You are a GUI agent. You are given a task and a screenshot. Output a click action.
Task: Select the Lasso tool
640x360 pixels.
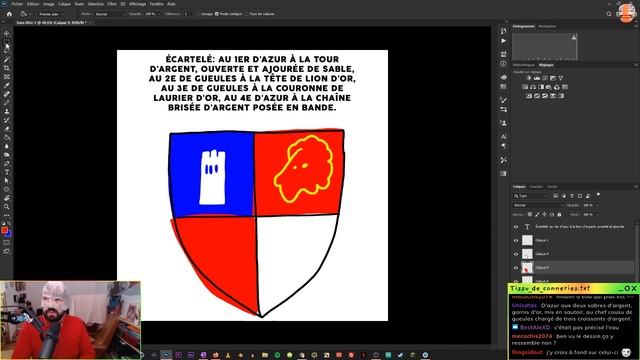point(7,51)
